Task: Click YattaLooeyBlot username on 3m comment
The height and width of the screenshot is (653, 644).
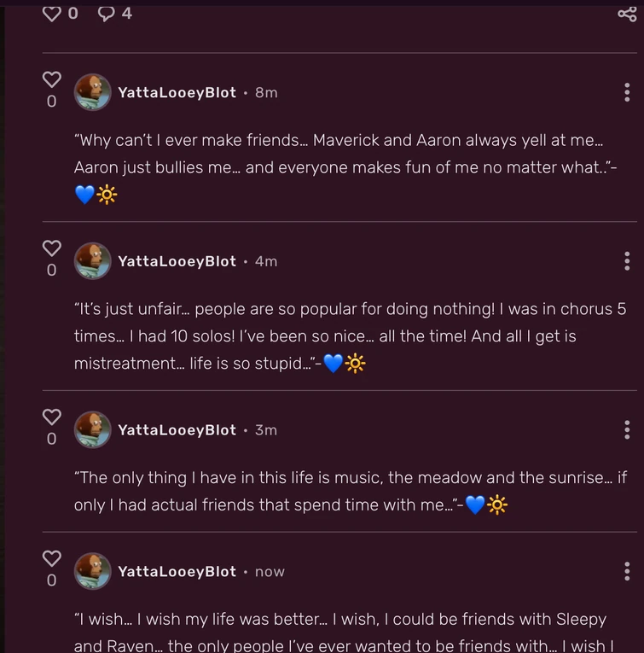Action: (x=177, y=430)
